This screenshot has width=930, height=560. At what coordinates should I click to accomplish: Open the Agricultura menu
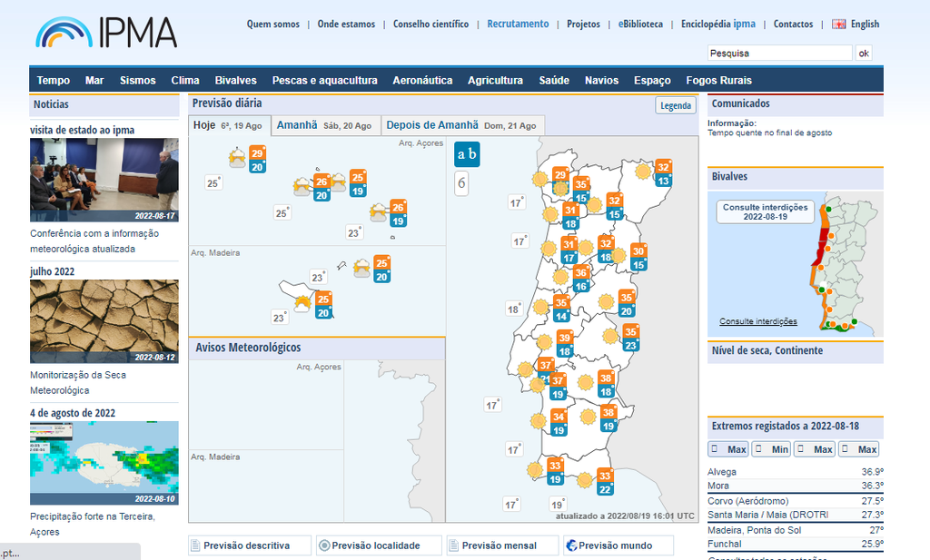(495, 81)
